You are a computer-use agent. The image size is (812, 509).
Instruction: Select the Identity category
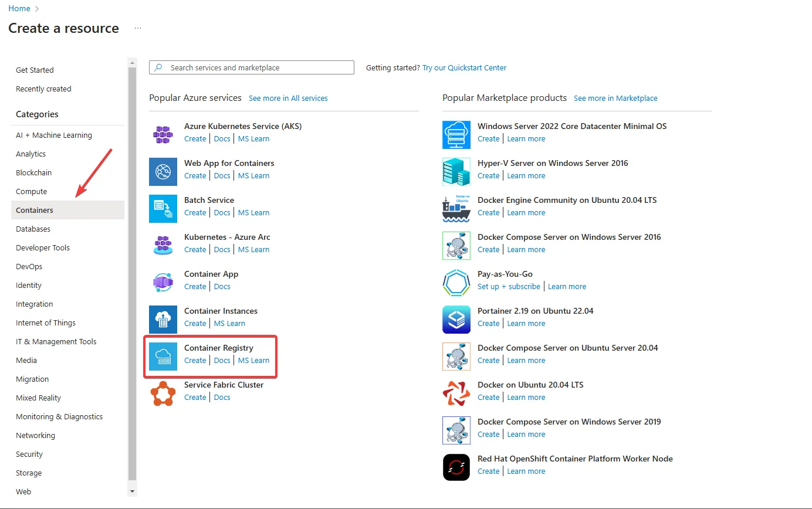coord(67,285)
